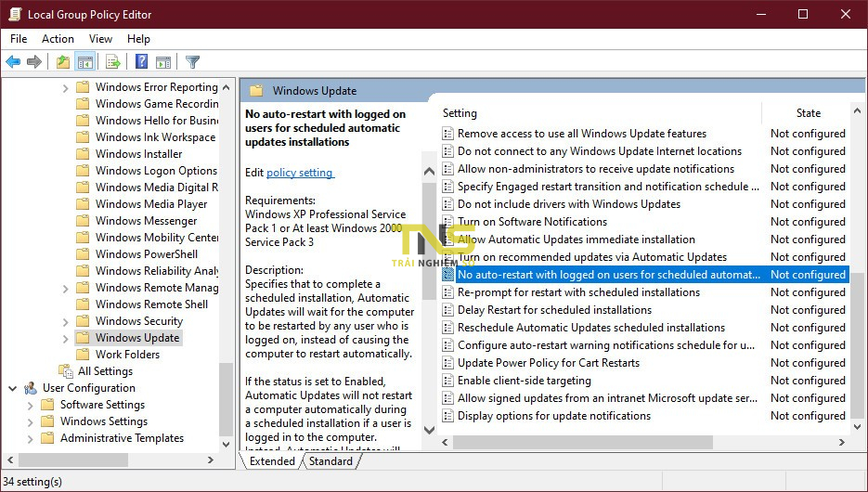
Task: Click the Forward arrow toolbar icon
Action: pyautogui.click(x=34, y=62)
